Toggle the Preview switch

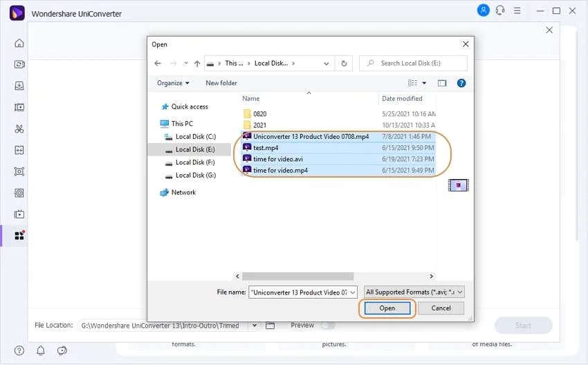329,326
